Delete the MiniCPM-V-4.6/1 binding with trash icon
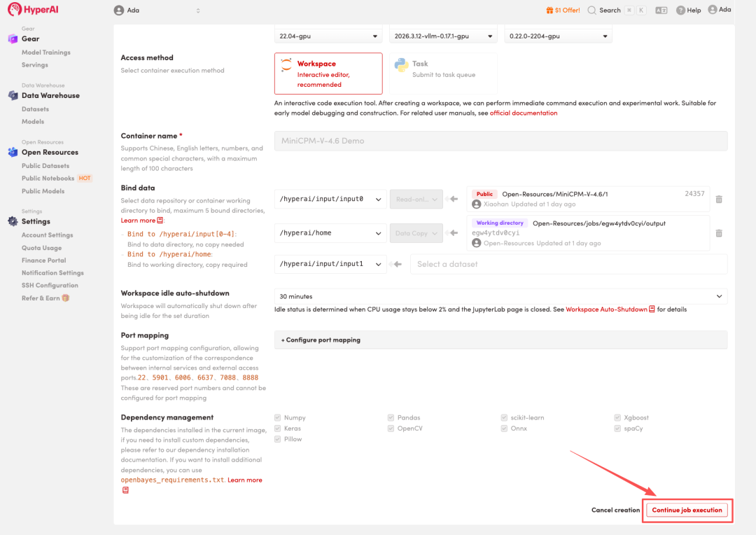 click(719, 200)
